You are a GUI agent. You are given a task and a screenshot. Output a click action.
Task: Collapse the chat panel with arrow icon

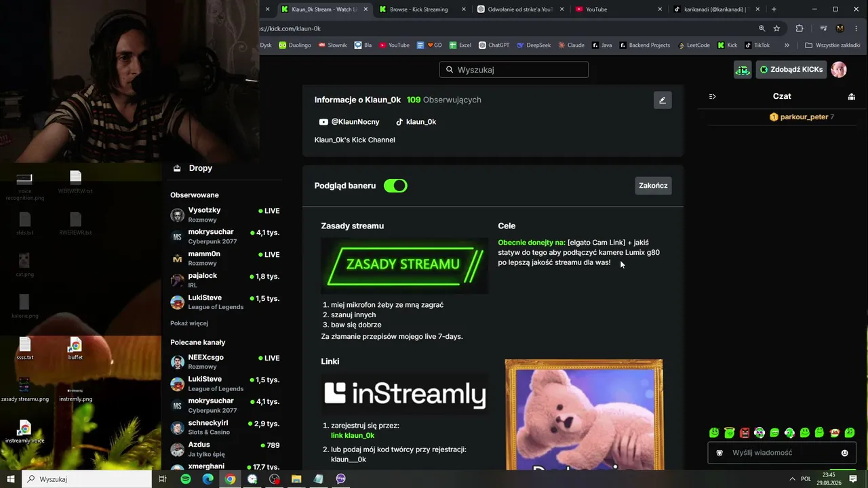(712, 96)
